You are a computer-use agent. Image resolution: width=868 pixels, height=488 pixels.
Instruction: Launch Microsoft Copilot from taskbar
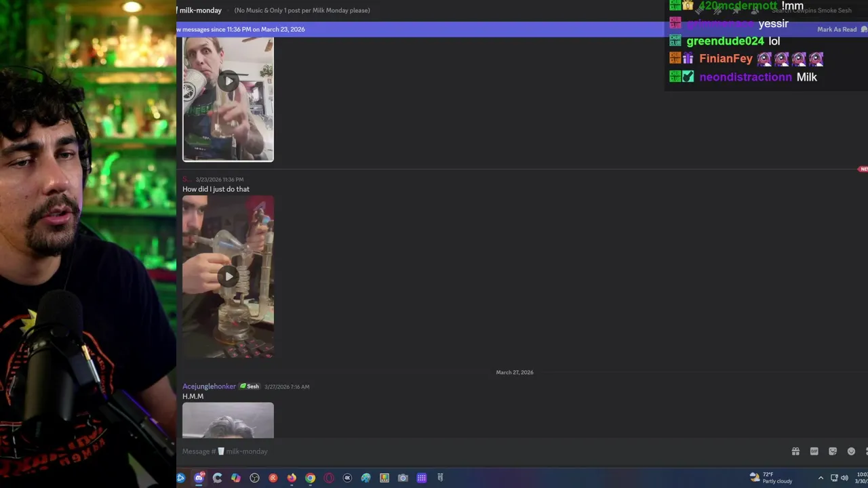(235, 478)
